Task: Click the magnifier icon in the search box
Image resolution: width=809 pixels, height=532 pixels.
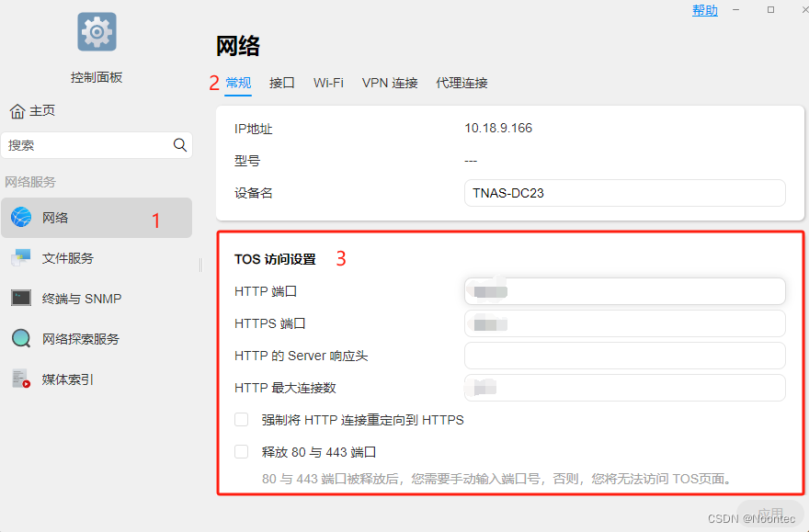Action: tap(179, 145)
